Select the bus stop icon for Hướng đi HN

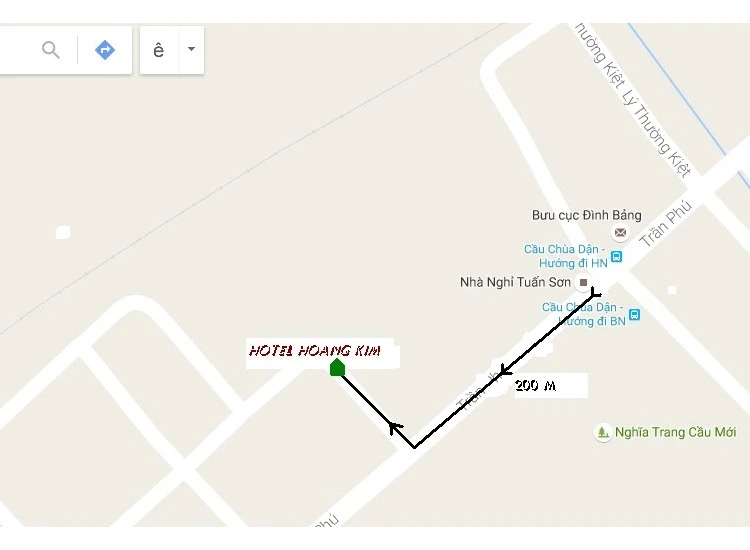[617, 257]
